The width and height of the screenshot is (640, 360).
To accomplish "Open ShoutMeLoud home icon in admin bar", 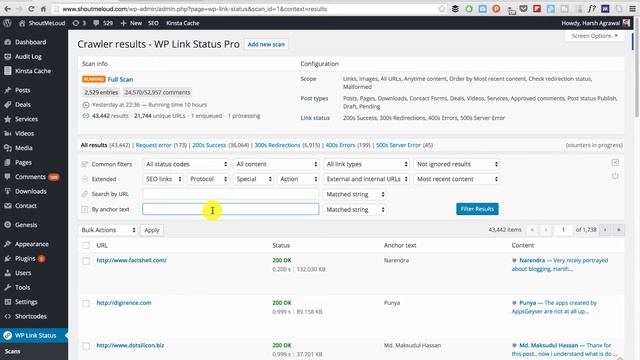I will pyautogui.click(x=22, y=23).
